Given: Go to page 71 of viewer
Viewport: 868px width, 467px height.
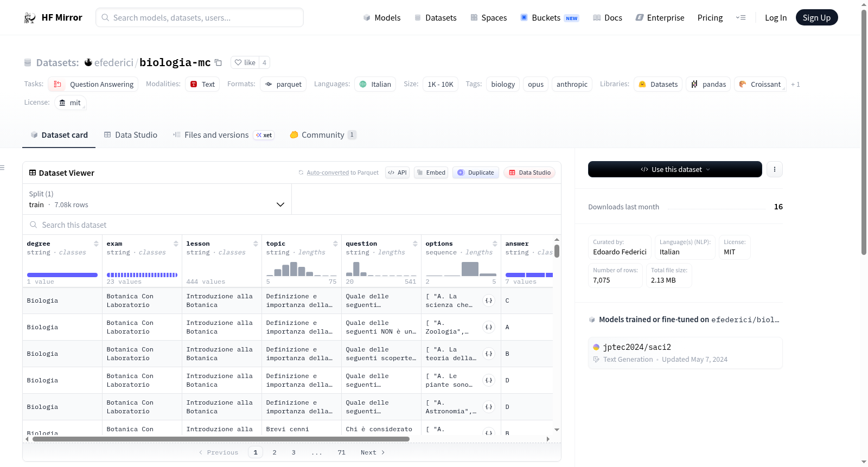Looking at the screenshot, I should [341, 452].
